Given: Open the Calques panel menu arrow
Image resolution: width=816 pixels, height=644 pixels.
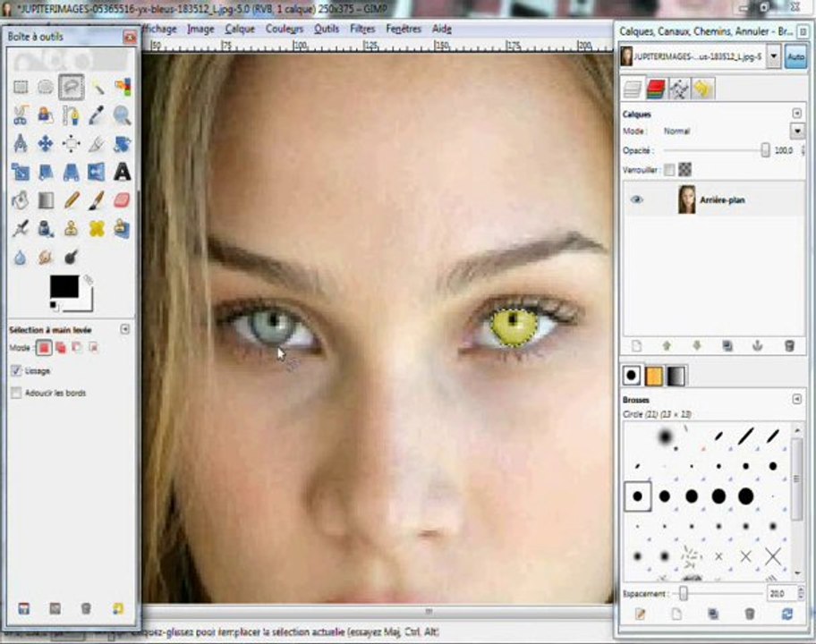Looking at the screenshot, I should tap(796, 113).
